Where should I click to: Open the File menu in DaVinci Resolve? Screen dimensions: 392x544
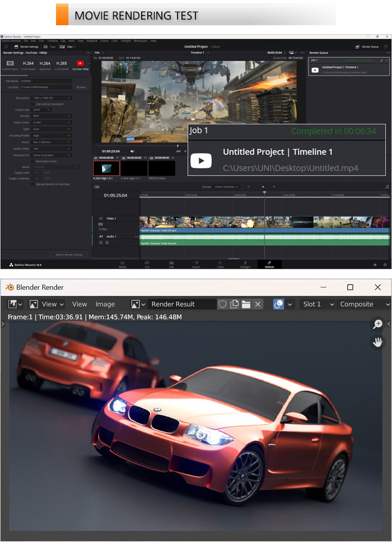[x=26, y=40]
